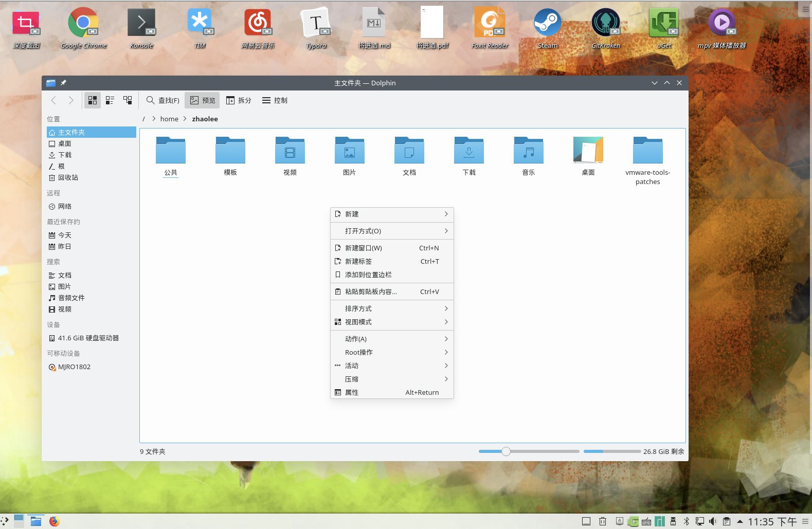The image size is (812, 529).
Task: Adjust the icon zoom slider handle
Action: click(x=506, y=451)
